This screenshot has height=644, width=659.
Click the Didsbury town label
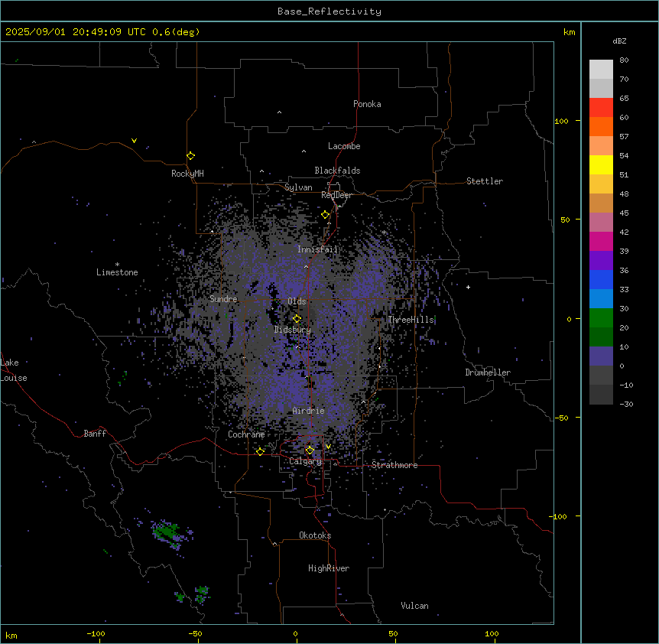click(x=293, y=330)
